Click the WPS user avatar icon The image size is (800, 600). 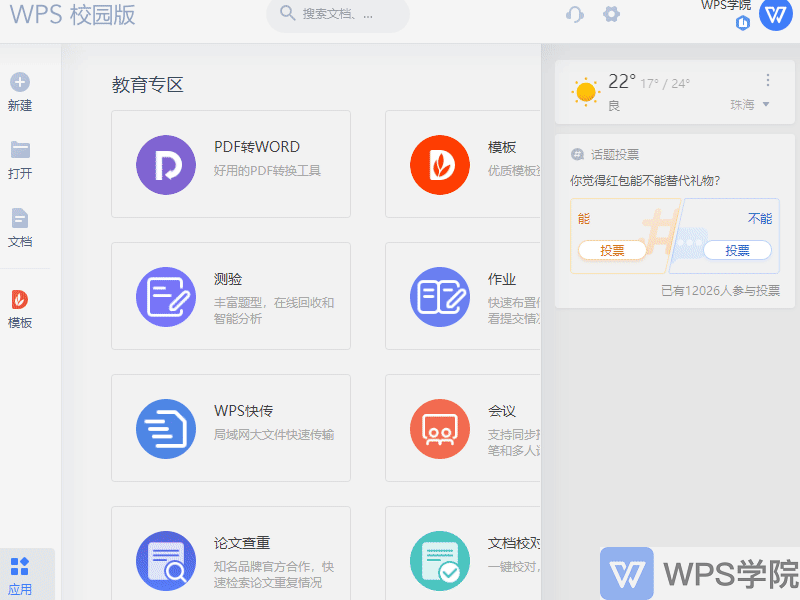click(x=776, y=14)
